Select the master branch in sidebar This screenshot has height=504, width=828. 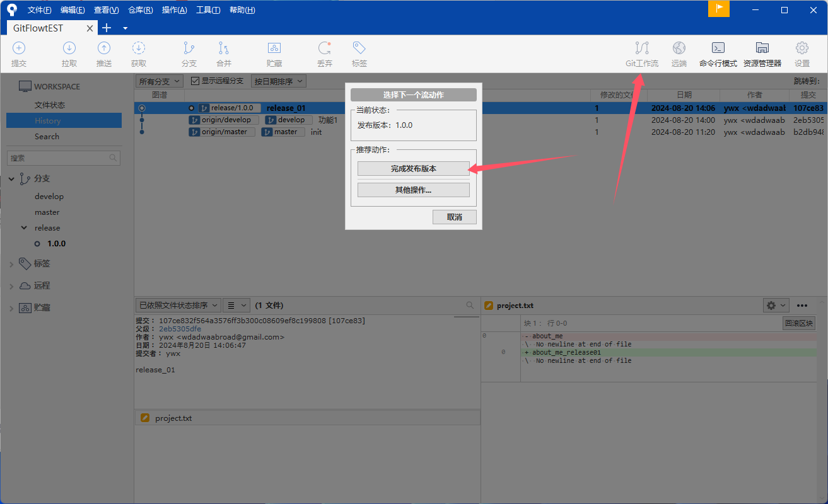[x=47, y=212]
